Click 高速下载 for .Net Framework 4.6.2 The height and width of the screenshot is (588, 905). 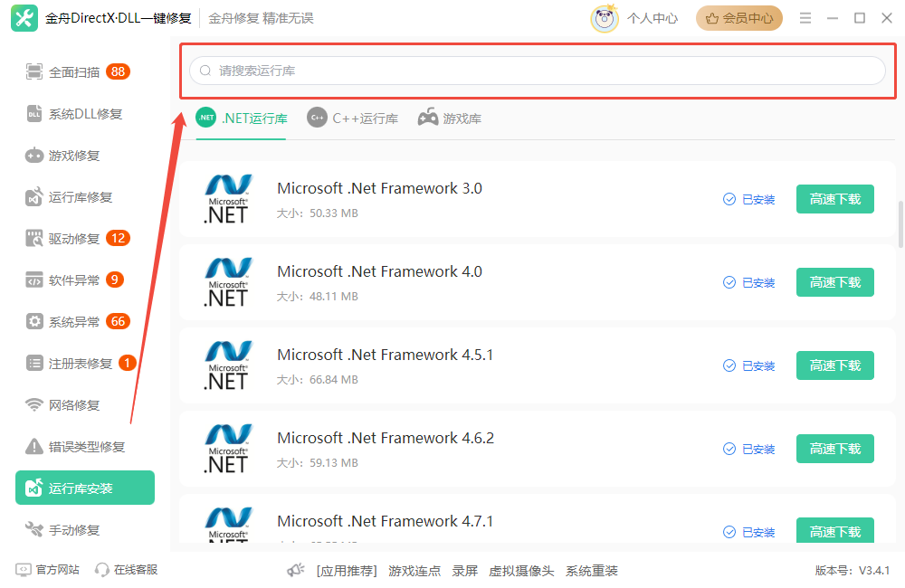pos(834,449)
